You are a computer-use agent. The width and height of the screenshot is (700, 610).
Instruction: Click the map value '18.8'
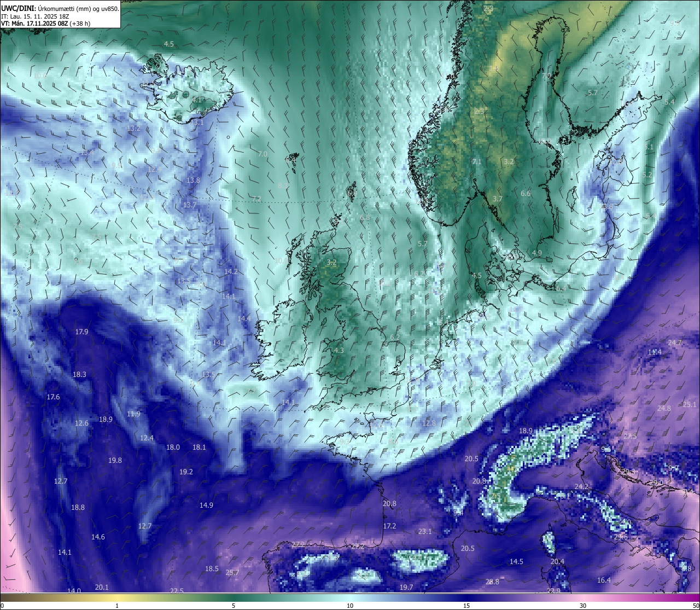(x=78, y=507)
